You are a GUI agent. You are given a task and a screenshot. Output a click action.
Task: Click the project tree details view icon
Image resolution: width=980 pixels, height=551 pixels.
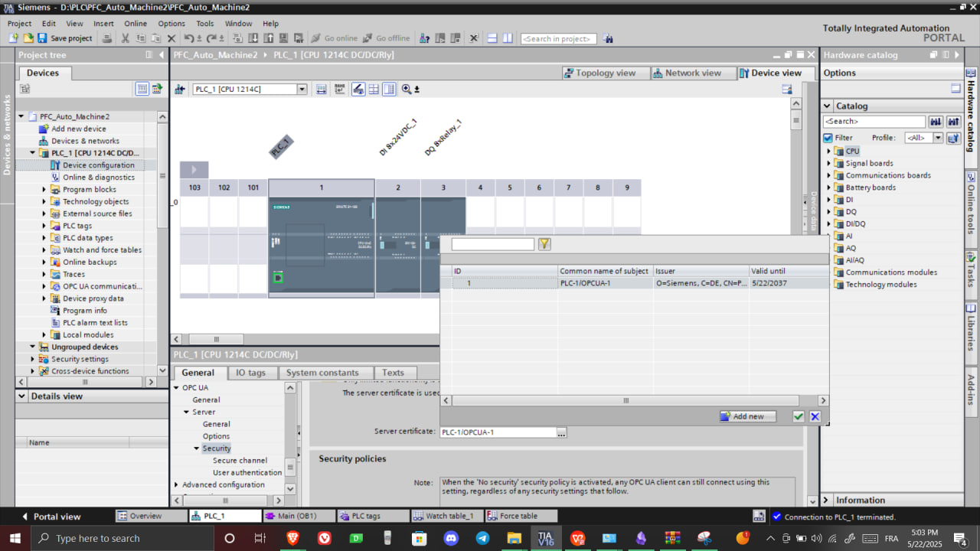click(142, 89)
